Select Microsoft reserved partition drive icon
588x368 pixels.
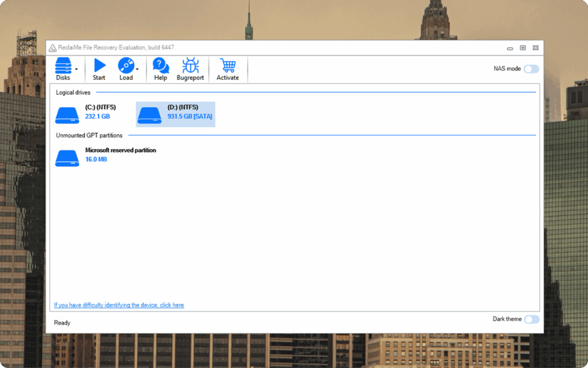pos(67,158)
